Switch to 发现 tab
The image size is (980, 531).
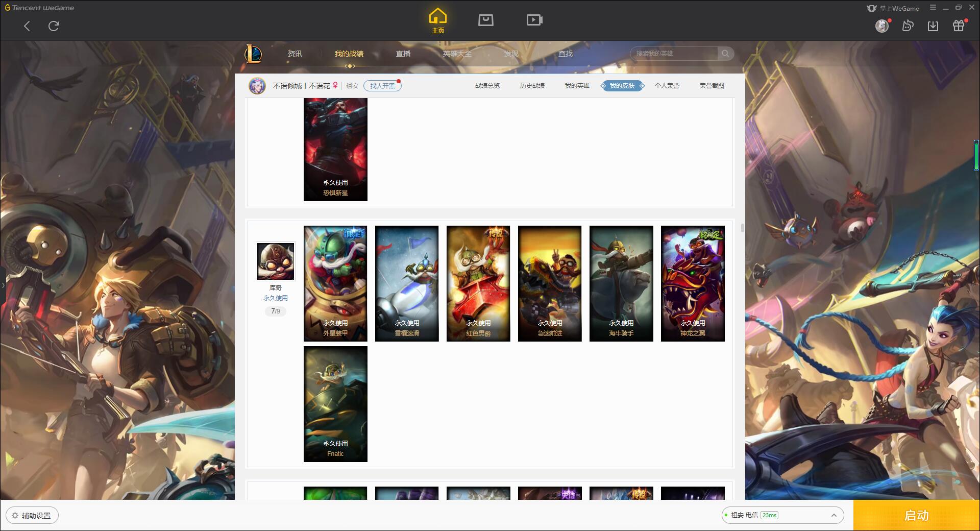(511, 54)
